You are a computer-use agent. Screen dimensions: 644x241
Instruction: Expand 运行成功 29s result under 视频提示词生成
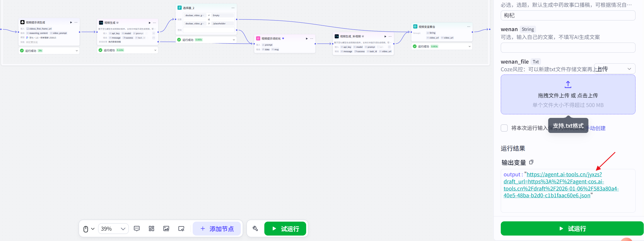pyautogui.click(x=77, y=51)
